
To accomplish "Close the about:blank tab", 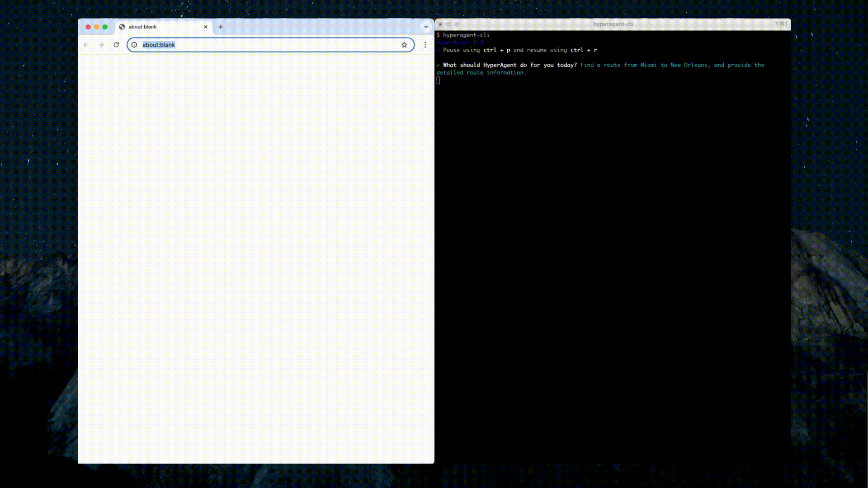I will 206,27.
